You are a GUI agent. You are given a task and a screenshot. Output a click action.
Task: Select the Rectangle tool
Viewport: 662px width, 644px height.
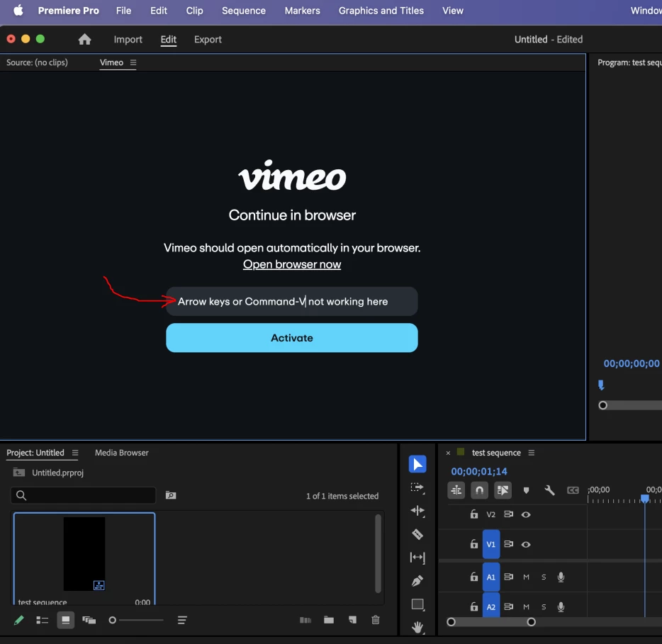coord(417,604)
